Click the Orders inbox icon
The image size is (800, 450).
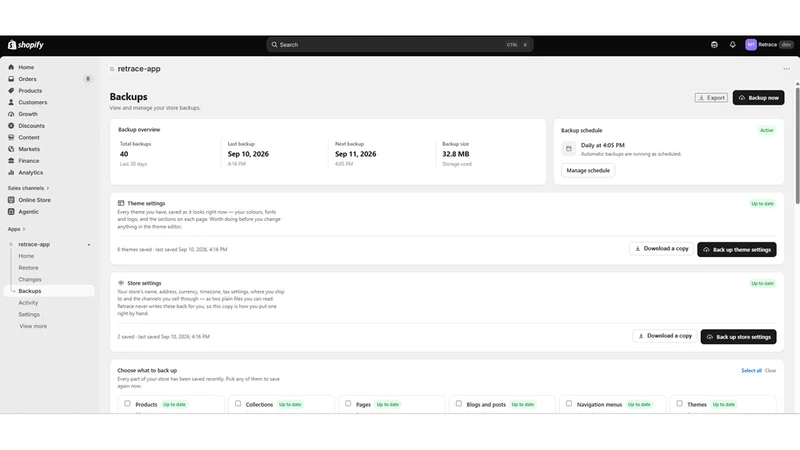click(11, 79)
